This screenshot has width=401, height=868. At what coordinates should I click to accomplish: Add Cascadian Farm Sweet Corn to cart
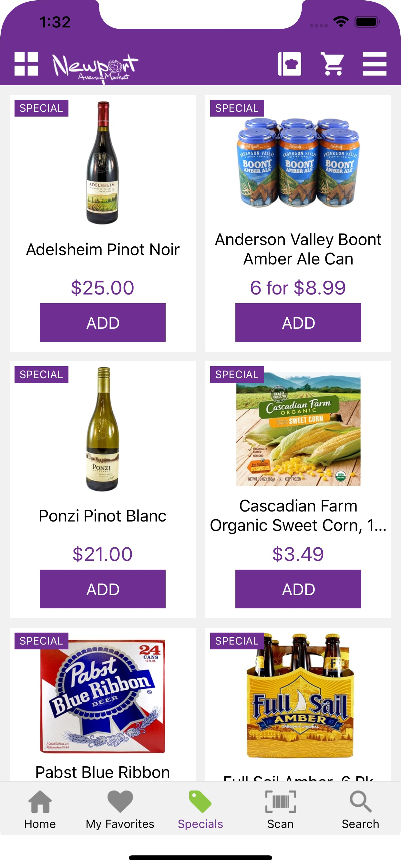298,589
